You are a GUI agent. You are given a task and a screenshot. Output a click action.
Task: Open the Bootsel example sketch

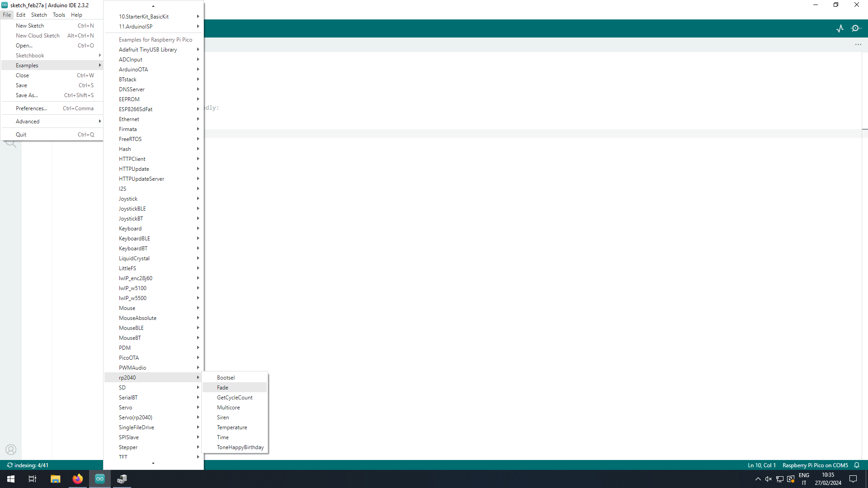(235, 378)
